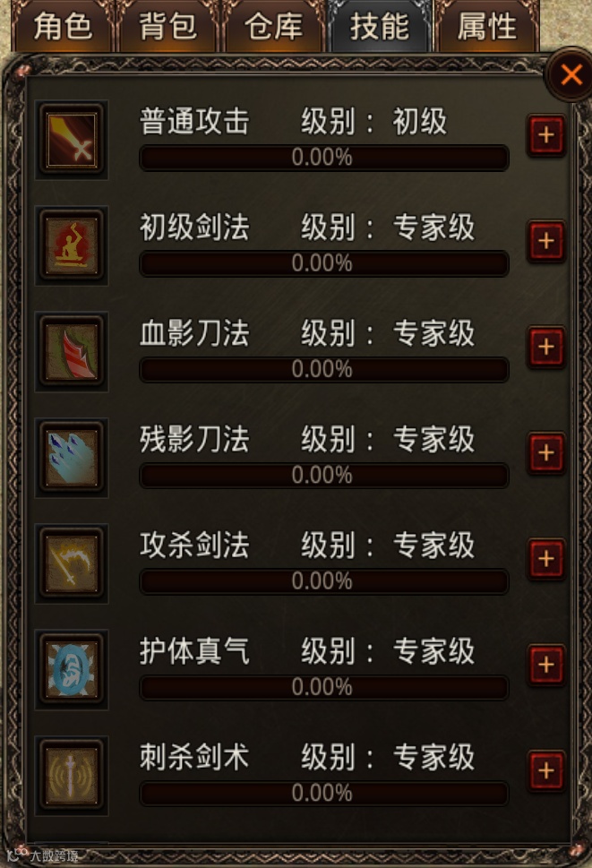Viewport: 592px width, 868px height.
Task: Select the 普通攻击 sword skill icon
Action: click(72, 140)
